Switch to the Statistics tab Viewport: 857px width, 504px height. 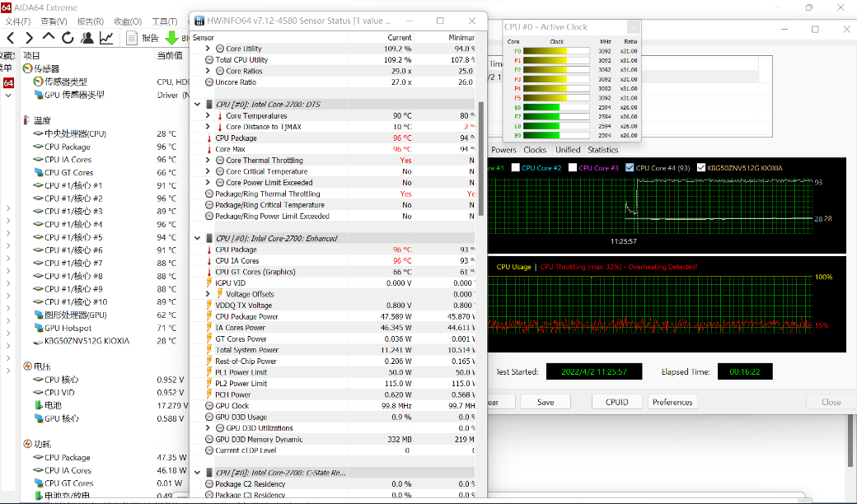pyautogui.click(x=602, y=150)
